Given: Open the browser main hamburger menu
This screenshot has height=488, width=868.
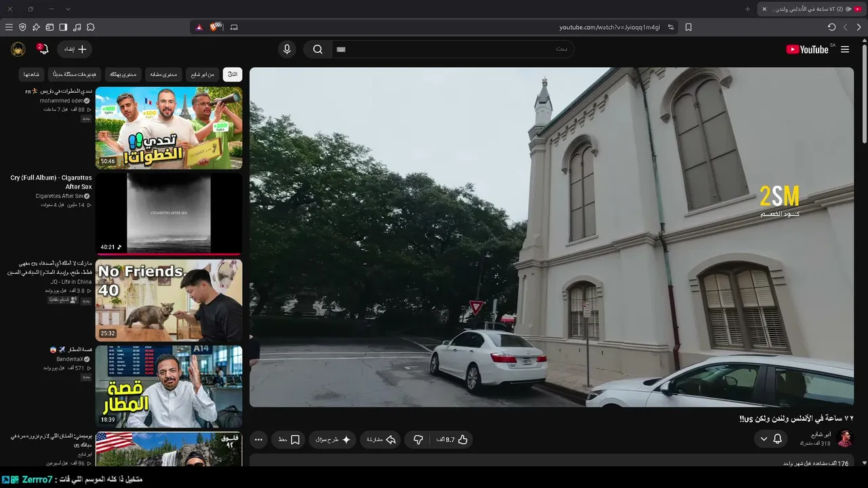Looking at the screenshot, I should (9, 27).
